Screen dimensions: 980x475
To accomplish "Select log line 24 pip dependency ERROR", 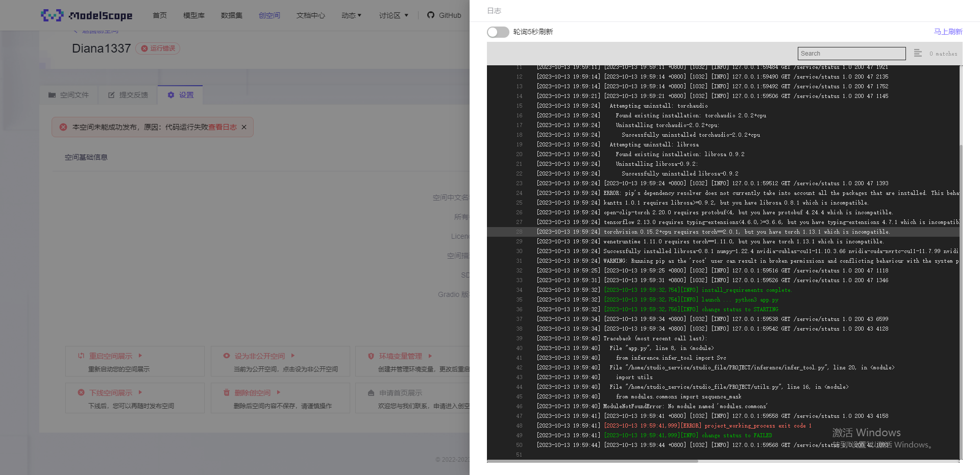I will coord(781,193).
